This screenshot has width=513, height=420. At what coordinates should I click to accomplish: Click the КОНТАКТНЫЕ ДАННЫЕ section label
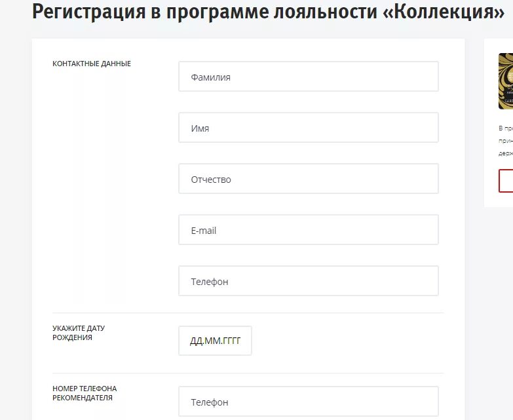coord(92,64)
